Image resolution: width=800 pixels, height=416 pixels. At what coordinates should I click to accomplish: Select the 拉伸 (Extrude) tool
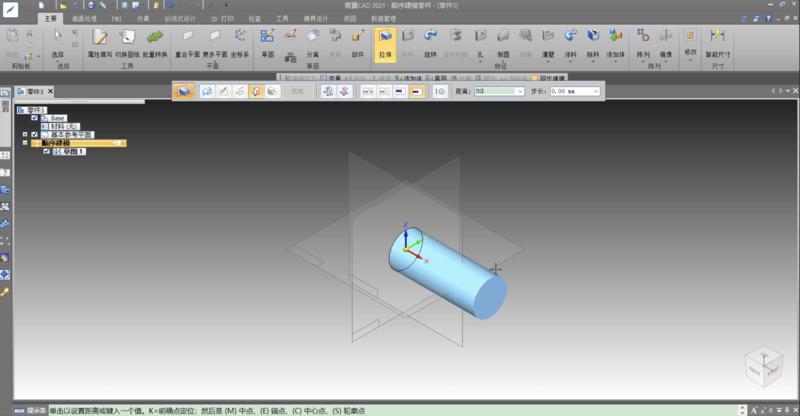(x=384, y=42)
